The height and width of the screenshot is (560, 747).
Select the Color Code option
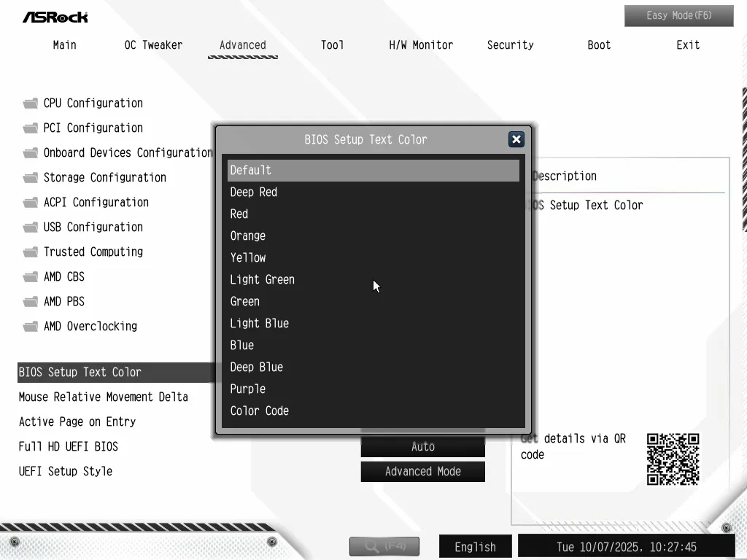click(x=260, y=411)
